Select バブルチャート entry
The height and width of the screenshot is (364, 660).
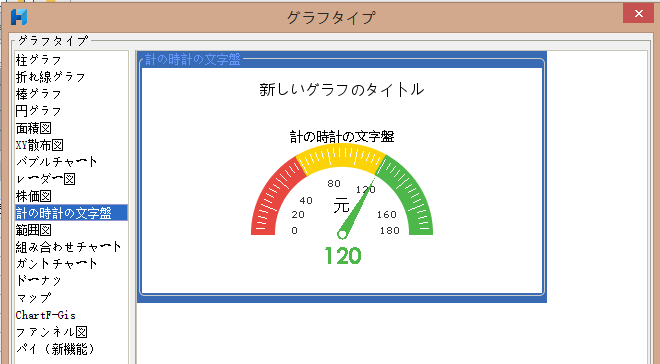(56, 162)
